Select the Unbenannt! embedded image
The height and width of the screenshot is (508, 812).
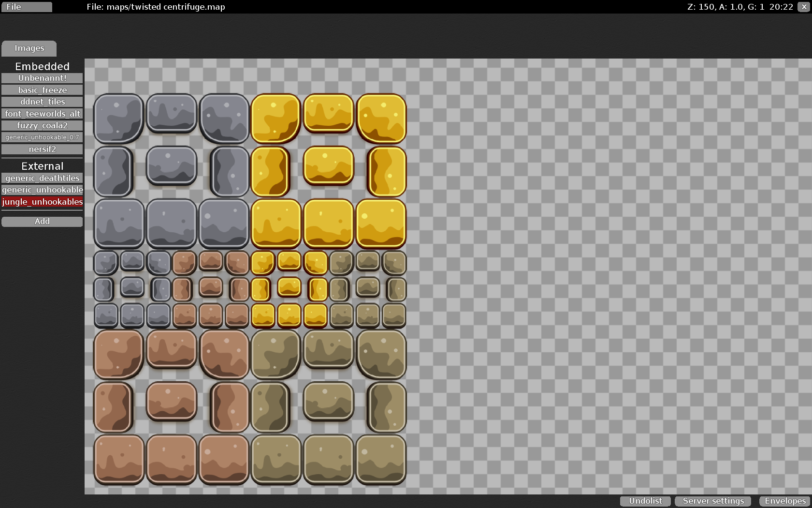[x=42, y=77]
